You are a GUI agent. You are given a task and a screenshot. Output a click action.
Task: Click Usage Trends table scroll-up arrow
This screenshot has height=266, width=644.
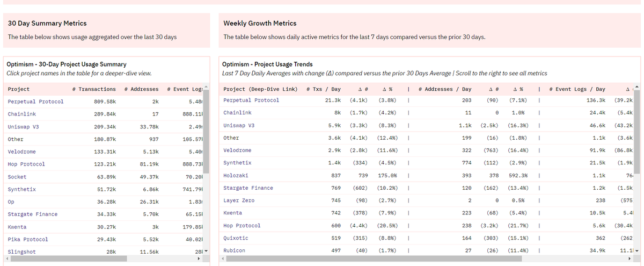(x=638, y=88)
